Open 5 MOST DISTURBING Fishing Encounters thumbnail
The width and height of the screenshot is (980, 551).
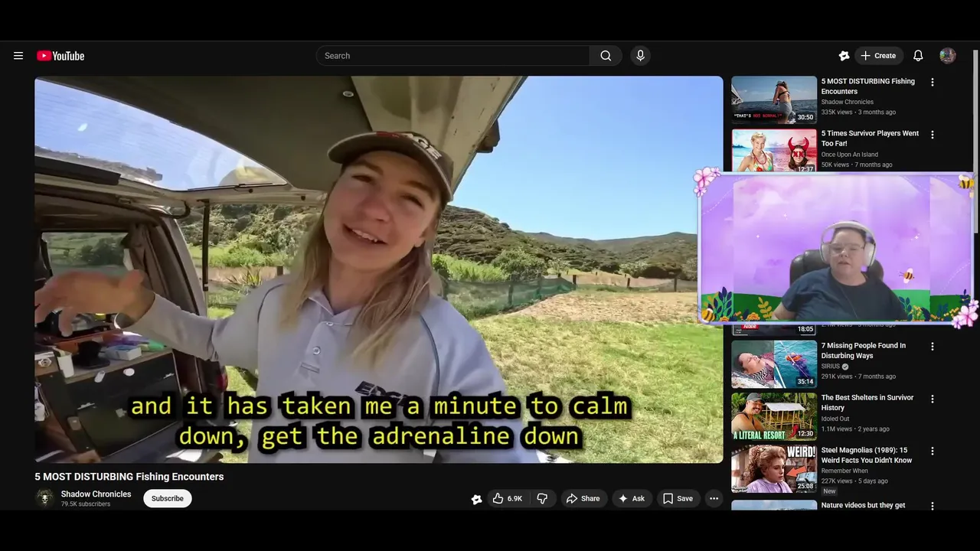[x=774, y=99]
